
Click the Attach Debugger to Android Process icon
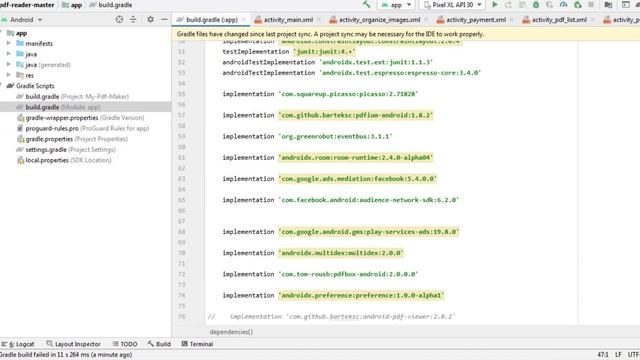578,5
